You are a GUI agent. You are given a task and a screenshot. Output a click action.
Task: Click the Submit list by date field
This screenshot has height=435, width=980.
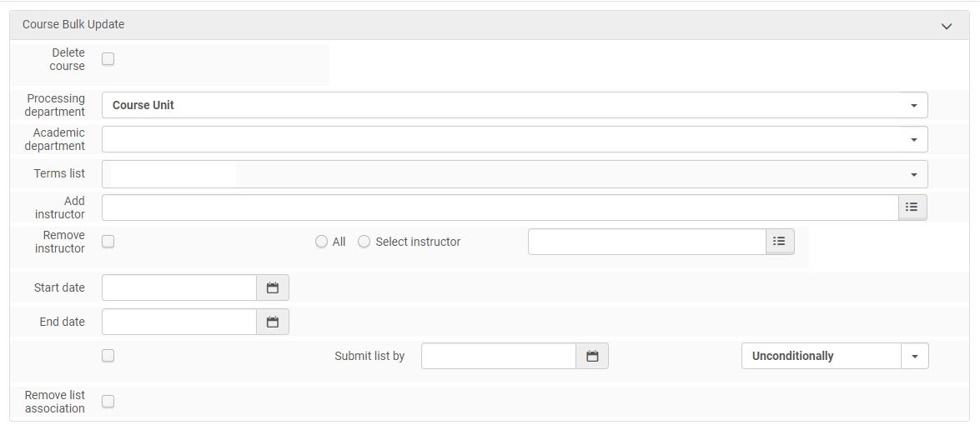coord(499,356)
